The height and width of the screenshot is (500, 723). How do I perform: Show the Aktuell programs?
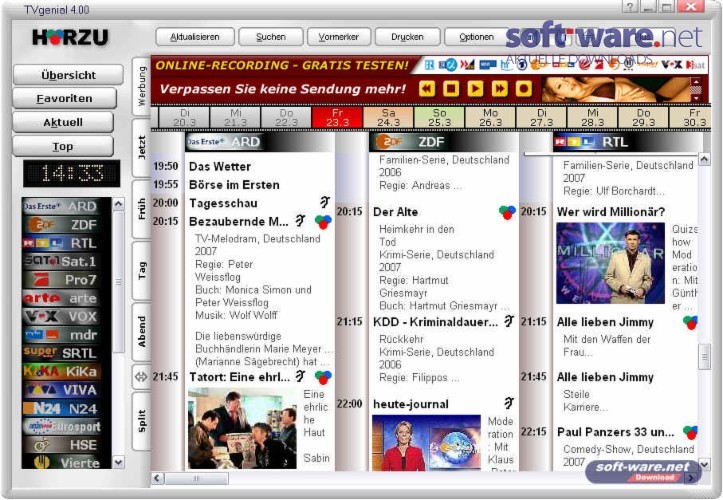(x=63, y=122)
